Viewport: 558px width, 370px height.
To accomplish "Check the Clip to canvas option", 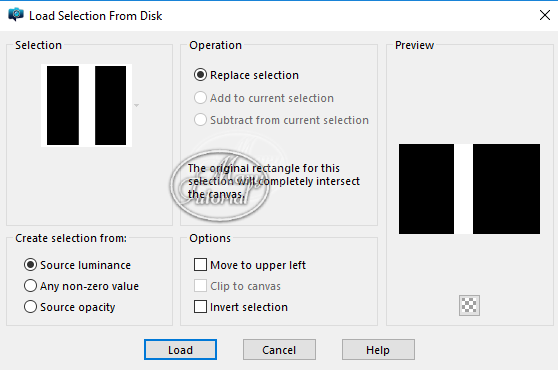I will click(237, 286).
